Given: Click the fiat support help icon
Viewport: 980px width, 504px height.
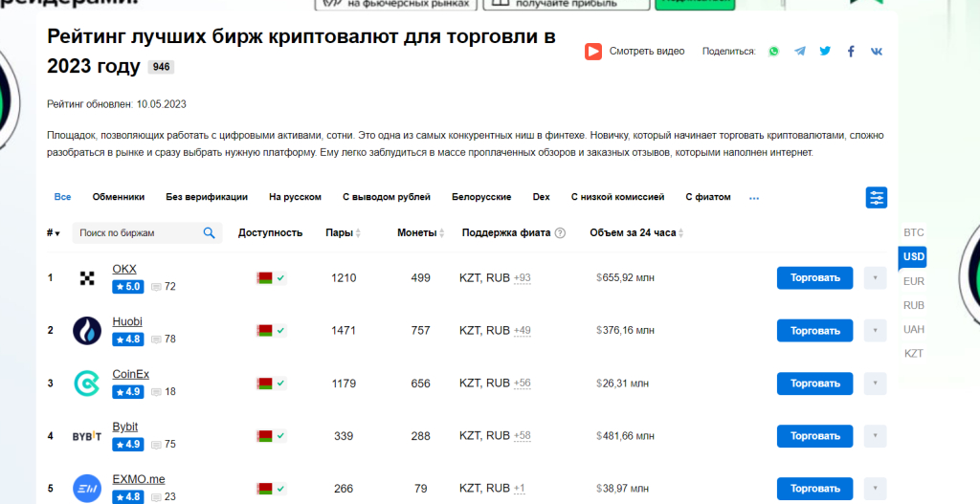Looking at the screenshot, I should coord(560,233).
